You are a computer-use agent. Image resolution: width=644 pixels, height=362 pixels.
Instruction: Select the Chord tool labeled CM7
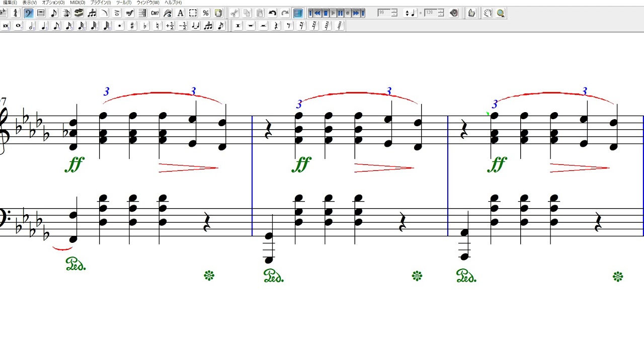[x=155, y=13]
